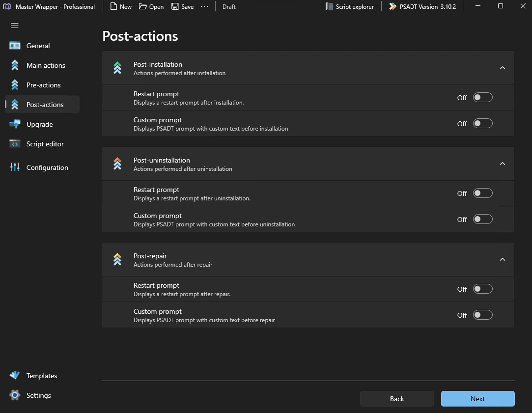The image size is (532, 413).
Task: Click the 'Actions performed after repair' text
Action: coord(173,265)
